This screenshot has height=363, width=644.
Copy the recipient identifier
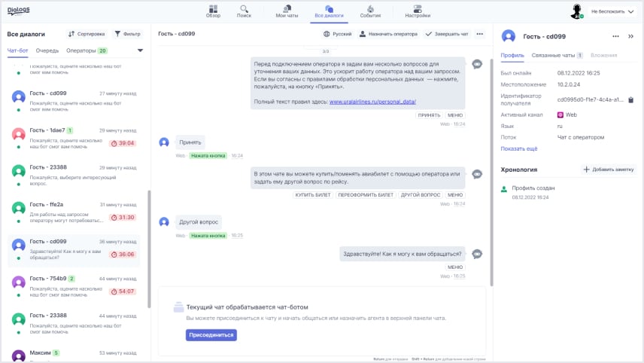point(631,99)
